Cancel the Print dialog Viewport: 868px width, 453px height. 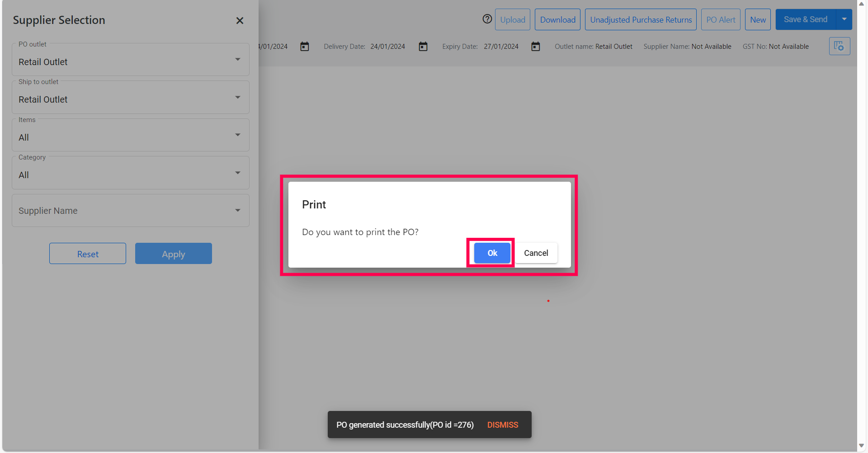pos(536,253)
